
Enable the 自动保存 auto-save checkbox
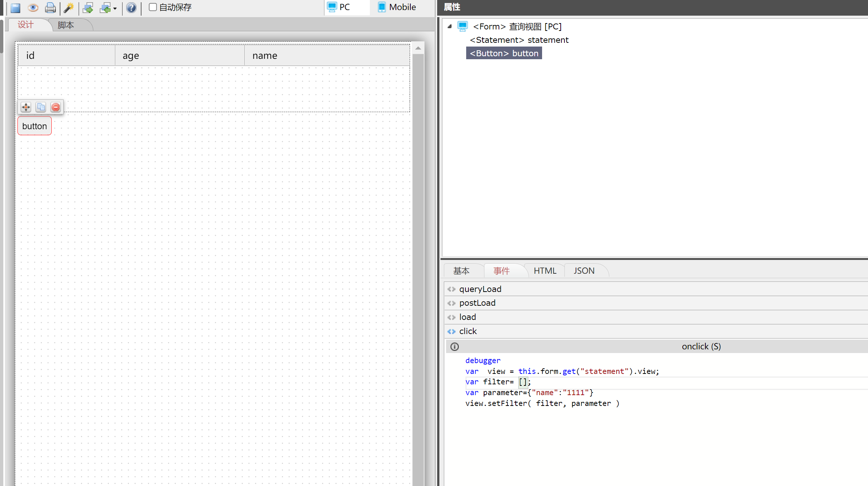pos(153,7)
